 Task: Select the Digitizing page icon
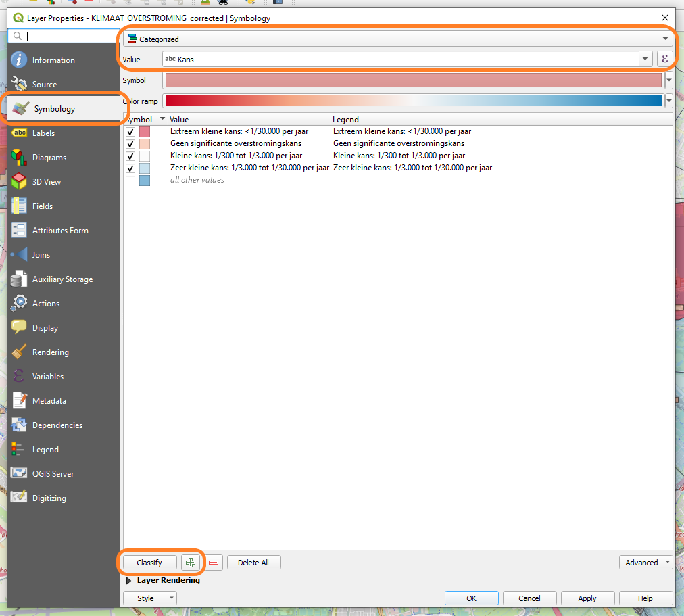coord(18,498)
